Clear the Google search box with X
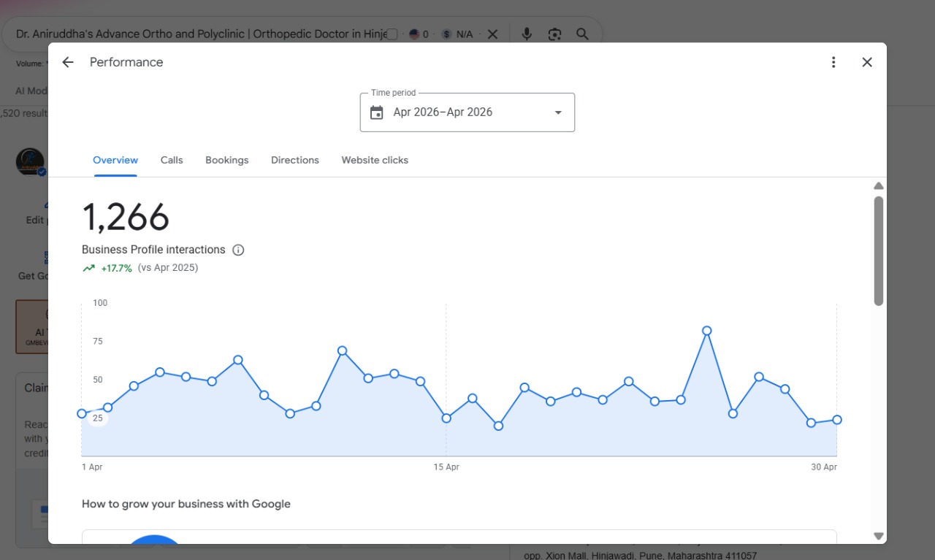This screenshot has height=560, width=935. (492, 34)
